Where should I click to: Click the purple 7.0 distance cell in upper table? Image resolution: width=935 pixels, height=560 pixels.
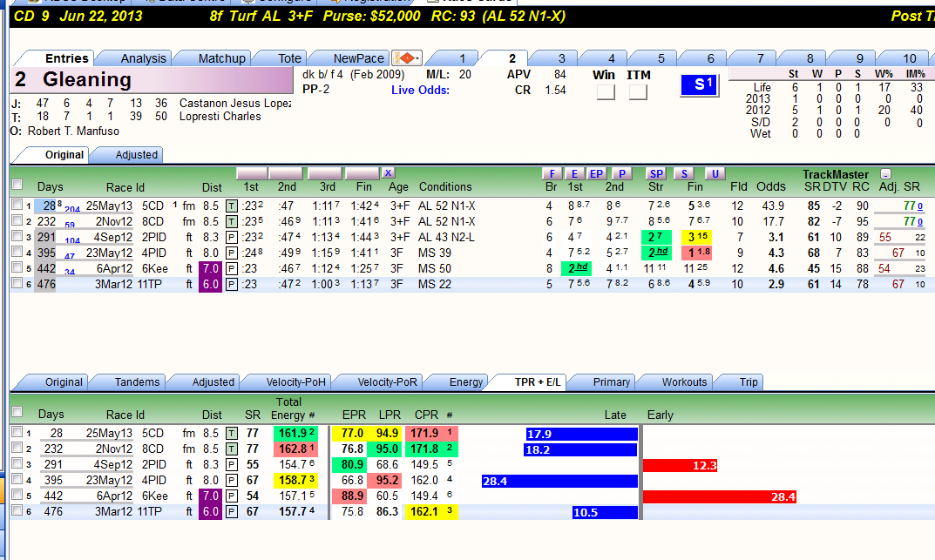point(211,269)
